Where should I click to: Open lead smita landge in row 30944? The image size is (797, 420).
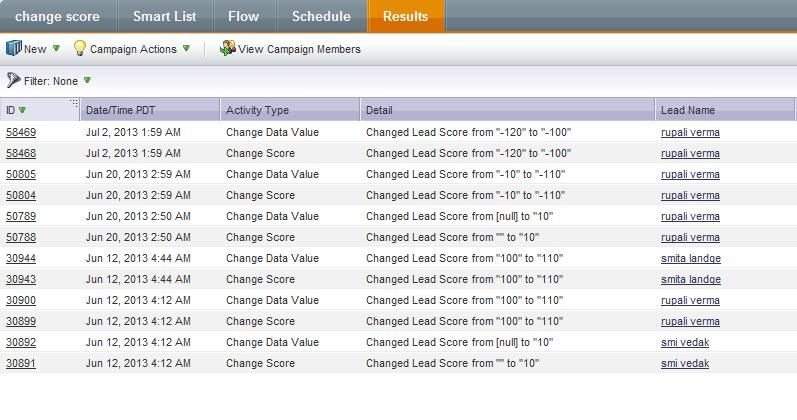pyautogui.click(x=690, y=258)
